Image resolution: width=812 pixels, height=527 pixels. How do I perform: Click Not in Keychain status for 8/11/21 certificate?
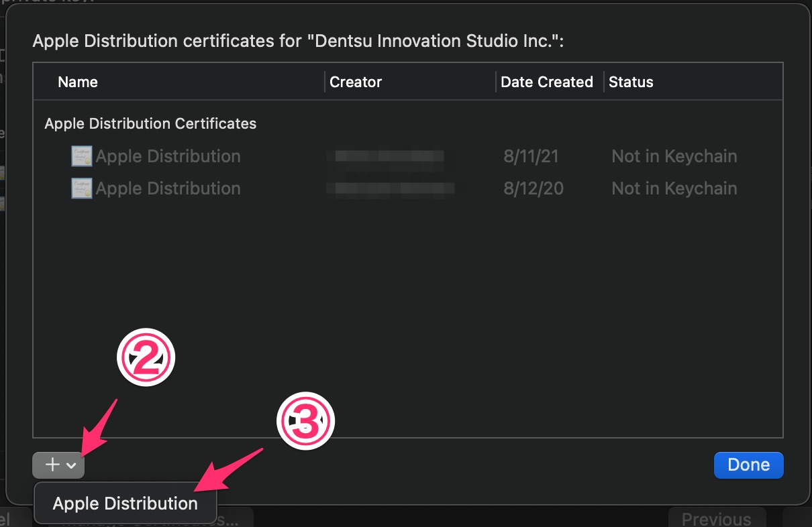(674, 156)
